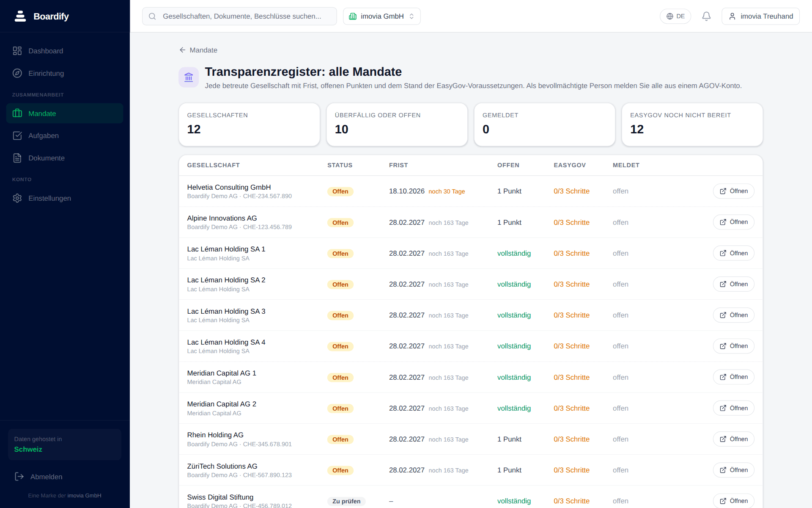Screen dimensions: 812x508
Task: Go to Einrichtung in the sidebar
Action: click(65, 73)
